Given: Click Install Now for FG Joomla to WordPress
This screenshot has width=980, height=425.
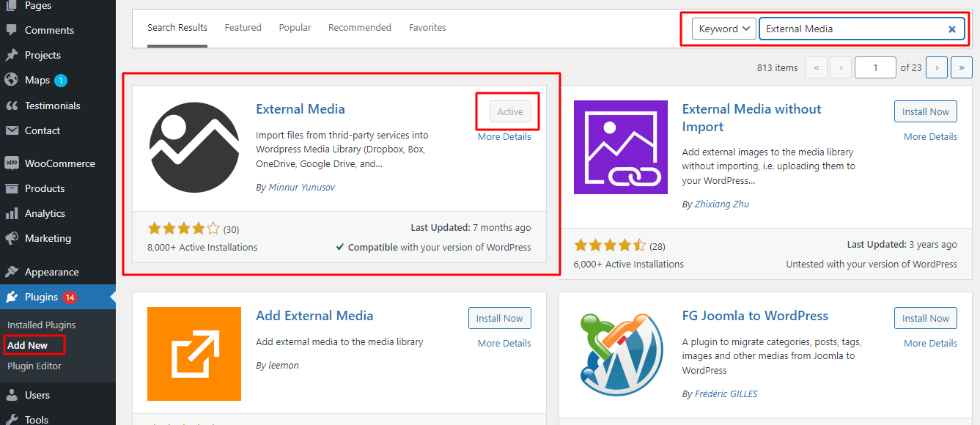Looking at the screenshot, I should pyautogui.click(x=926, y=318).
